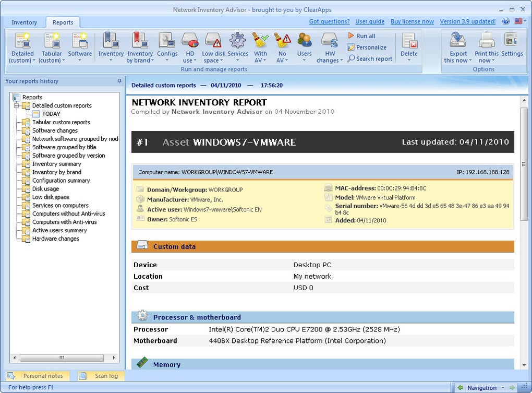Open the Users report icon
Image resolution: width=532 pixels, height=393 pixels.
(x=305, y=40)
